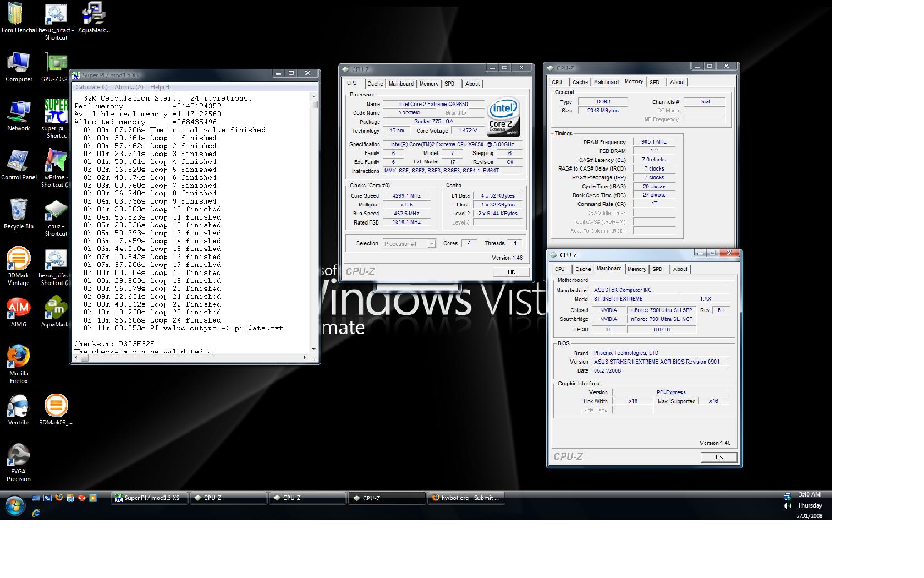
Task: Click the memory Size value 2048 MBytes
Action: click(603, 111)
